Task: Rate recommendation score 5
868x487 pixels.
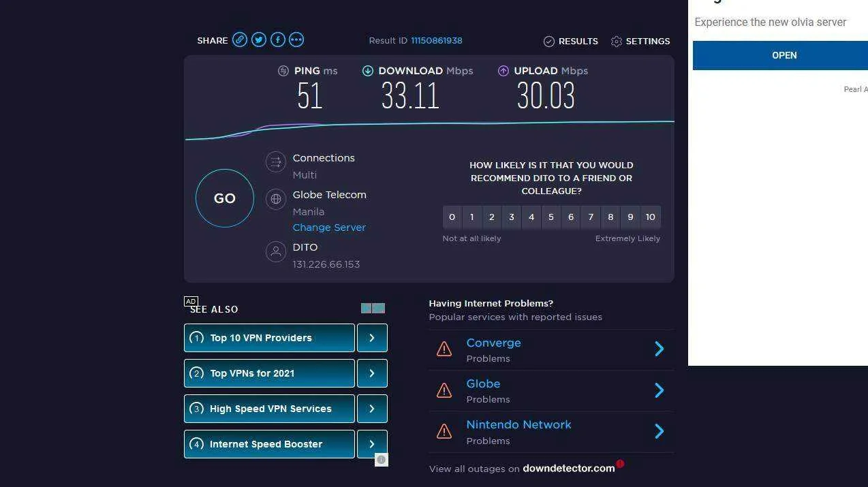Action: (551, 217)
